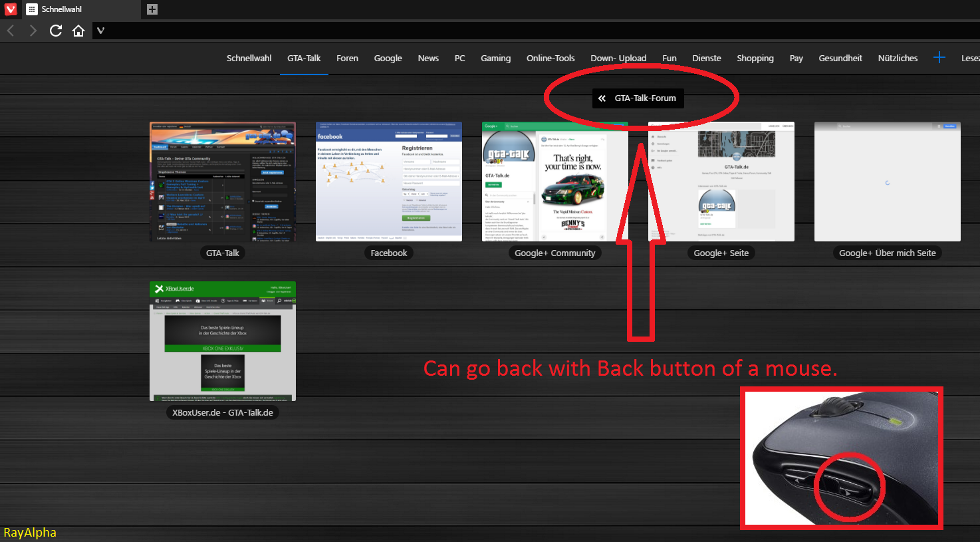Open the Vivaldi menu logo icon
Screen dimensions: 980x542
pyautogui.click(x=10, y=9)
